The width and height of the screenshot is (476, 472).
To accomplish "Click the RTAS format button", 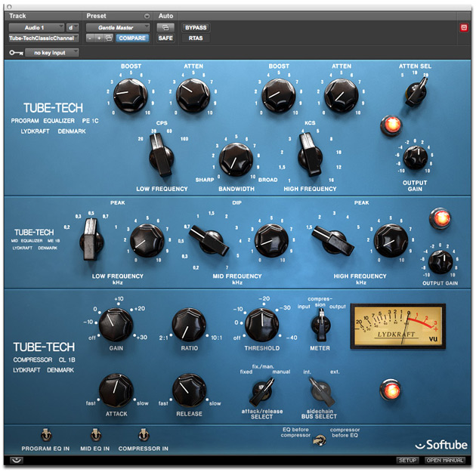I will [x=196, y=39].
